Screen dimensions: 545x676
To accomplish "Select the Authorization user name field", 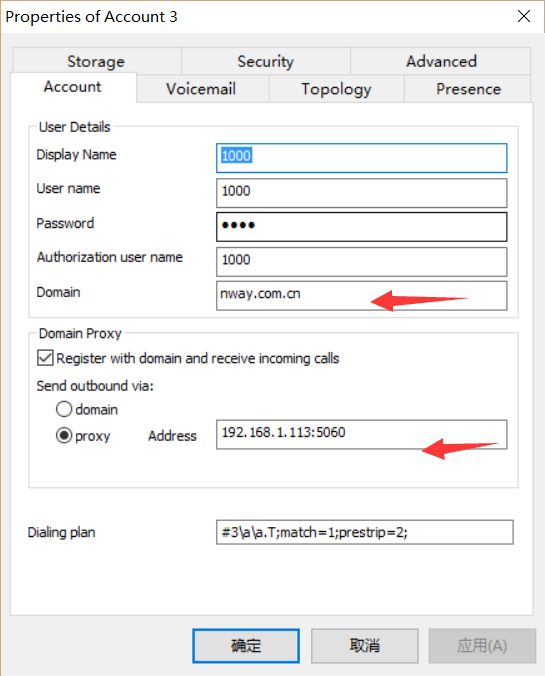I will tap(361, 262).
